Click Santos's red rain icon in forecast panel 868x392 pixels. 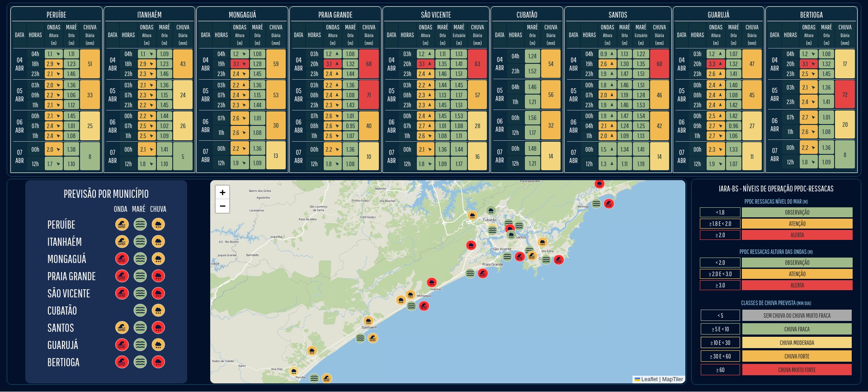[158, 328]
